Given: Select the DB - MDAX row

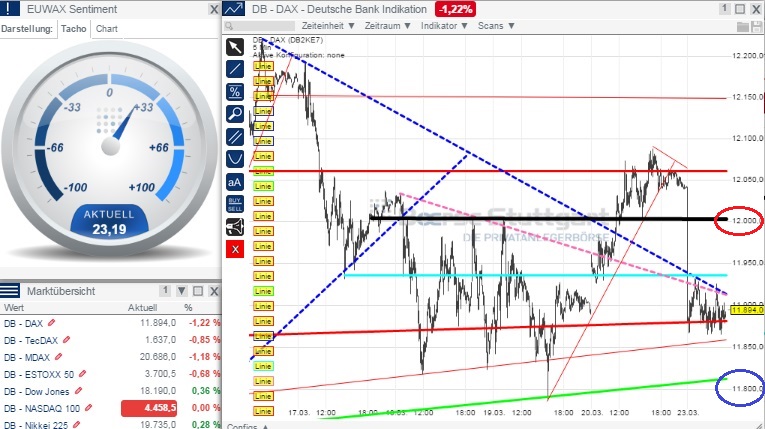Looking at the screenshot, I should coord(111,357).
